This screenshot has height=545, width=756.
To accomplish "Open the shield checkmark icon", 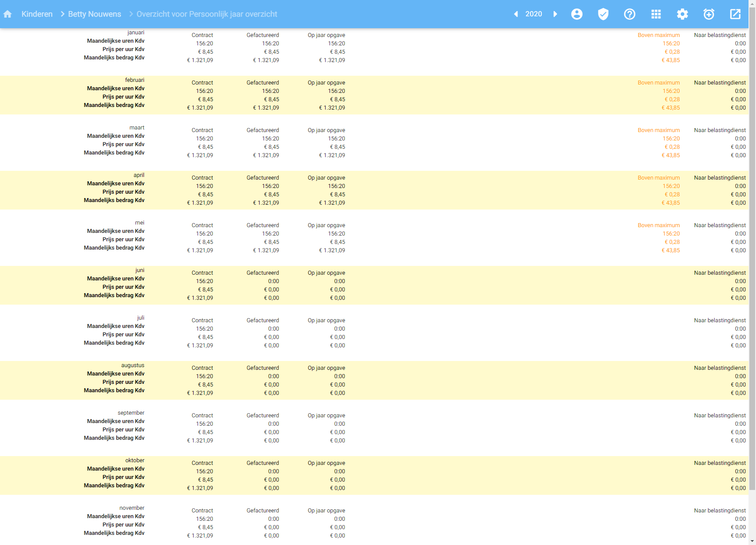I will point(603,14).
